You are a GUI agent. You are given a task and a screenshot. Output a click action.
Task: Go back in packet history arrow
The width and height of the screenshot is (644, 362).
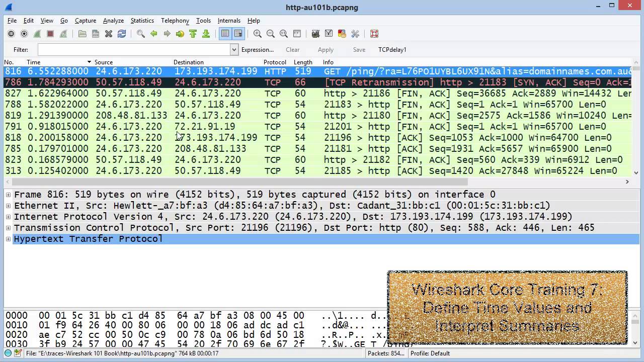click(x=154, y=34)
